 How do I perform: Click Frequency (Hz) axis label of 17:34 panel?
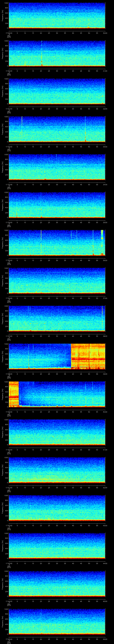click(3, 205)
